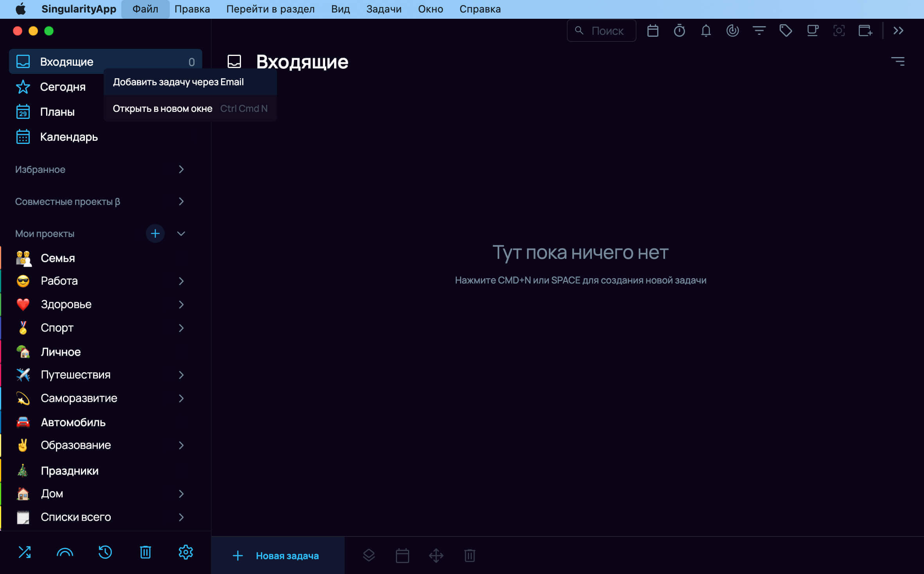Open the Правка menu
924x574 pixels.
(192, 9)
